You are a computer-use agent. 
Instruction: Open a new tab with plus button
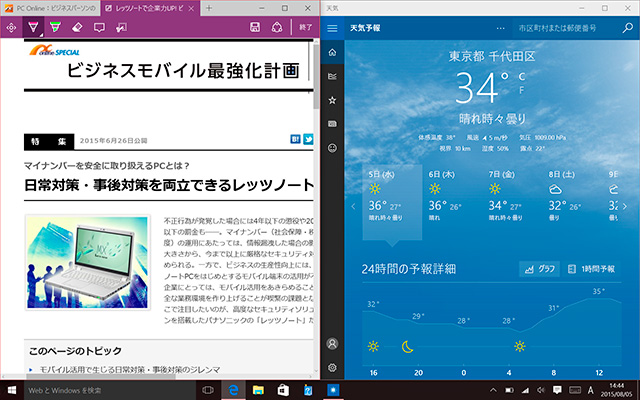(x=209, y=8)
